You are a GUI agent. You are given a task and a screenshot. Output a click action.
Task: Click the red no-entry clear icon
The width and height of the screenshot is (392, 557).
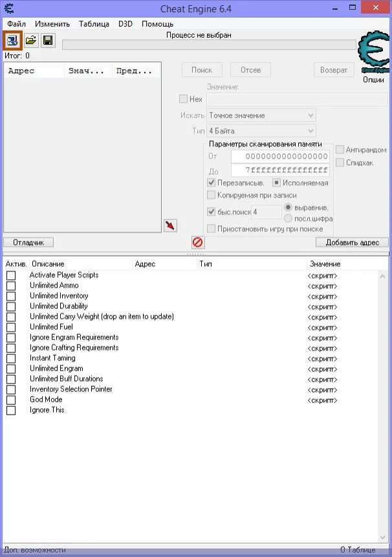click(197, 242)
